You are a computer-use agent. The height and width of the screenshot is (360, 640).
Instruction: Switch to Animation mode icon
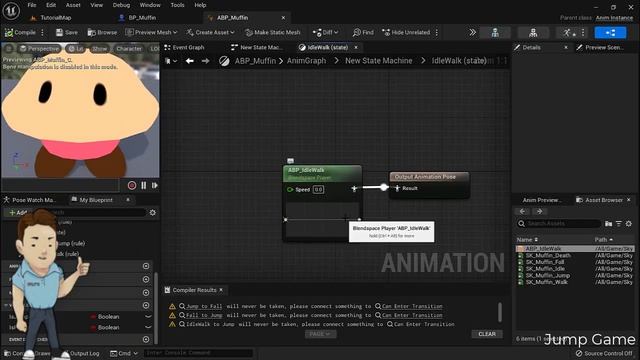[567, 33]
